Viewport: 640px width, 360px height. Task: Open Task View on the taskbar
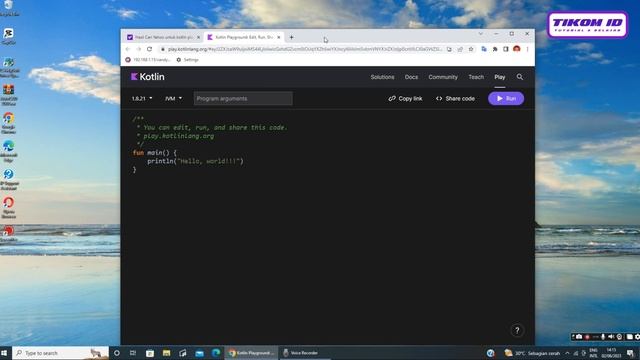coord(133,353)
